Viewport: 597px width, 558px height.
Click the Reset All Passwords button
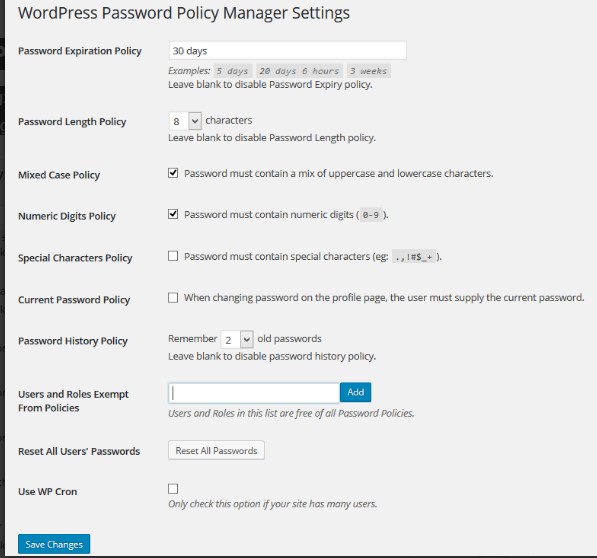click(x=216, y=451)
